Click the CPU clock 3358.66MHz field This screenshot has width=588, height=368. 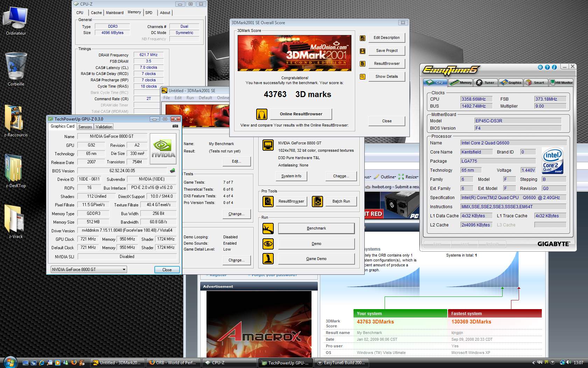pos(476,99)
